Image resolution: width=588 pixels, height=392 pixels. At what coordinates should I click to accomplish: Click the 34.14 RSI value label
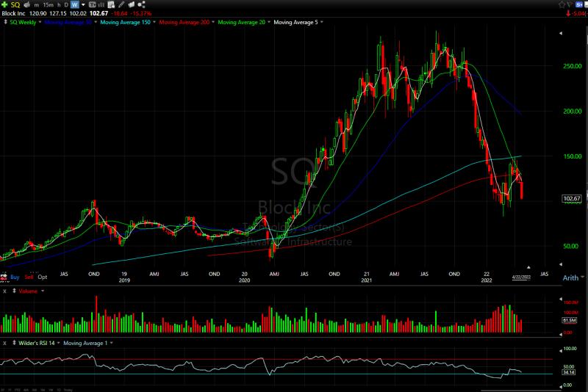tap(568, 372)
